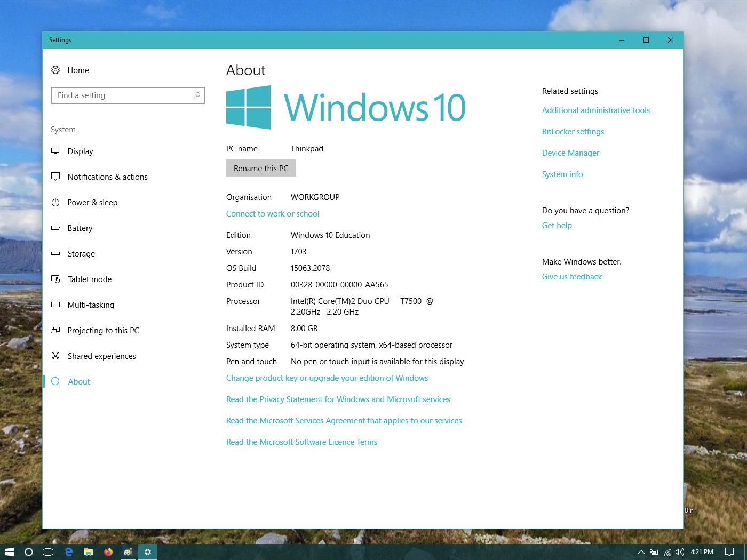Open the Device Manager link

570,153
